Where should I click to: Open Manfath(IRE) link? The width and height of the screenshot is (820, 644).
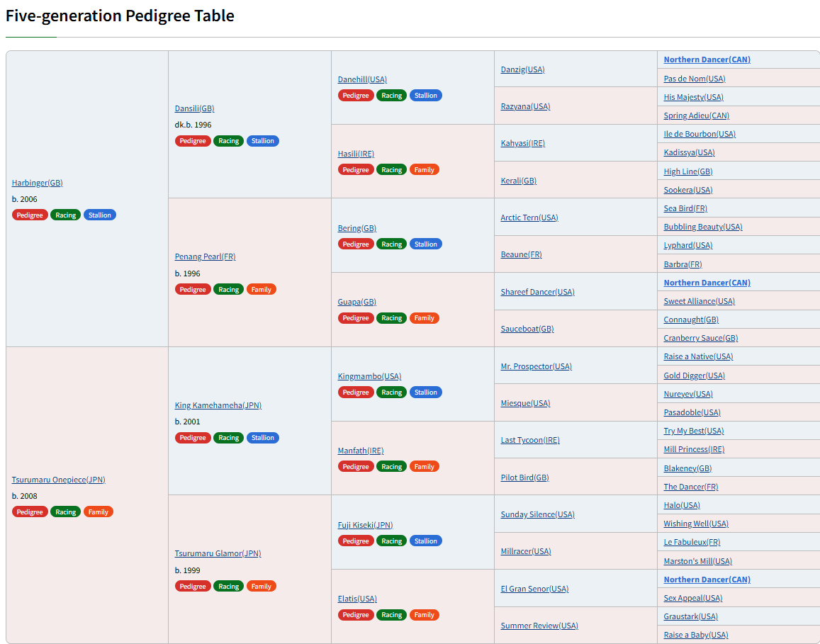click(361, 450)
